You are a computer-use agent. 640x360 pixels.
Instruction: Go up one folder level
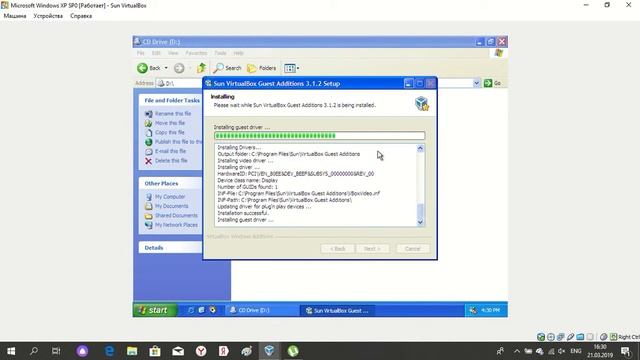click(201, 68)
